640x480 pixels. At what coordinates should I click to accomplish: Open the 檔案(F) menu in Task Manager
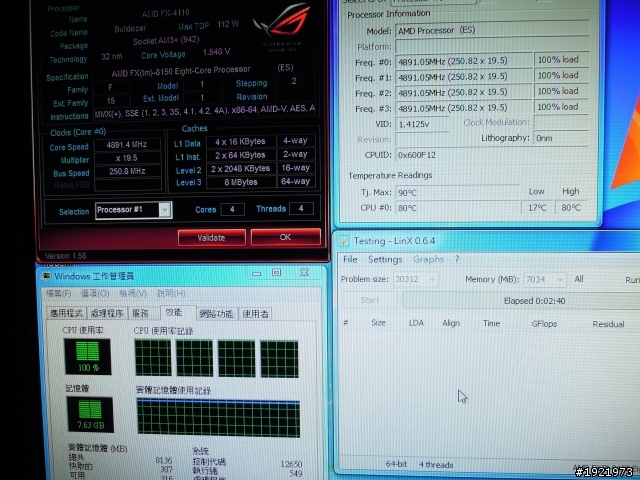coord(58,293)
